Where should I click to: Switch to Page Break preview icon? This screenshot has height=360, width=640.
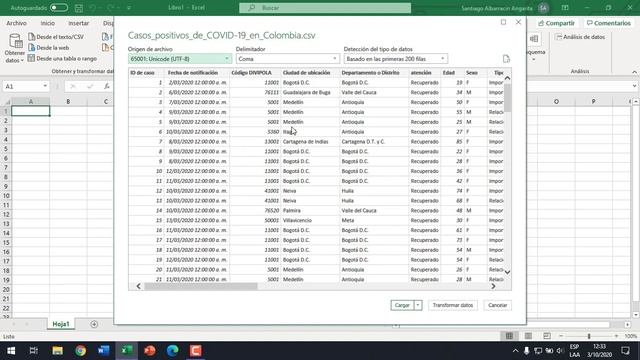(547, 336)
